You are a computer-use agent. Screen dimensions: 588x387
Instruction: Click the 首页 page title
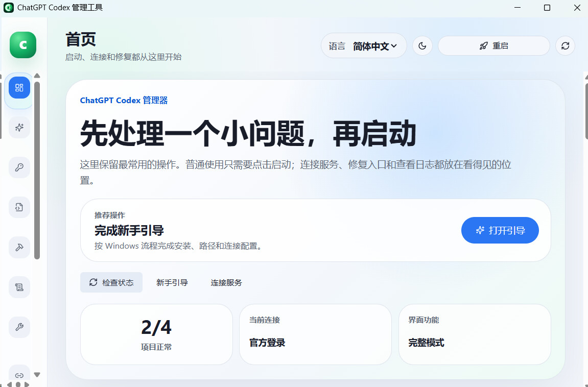(x=81, y=39)
